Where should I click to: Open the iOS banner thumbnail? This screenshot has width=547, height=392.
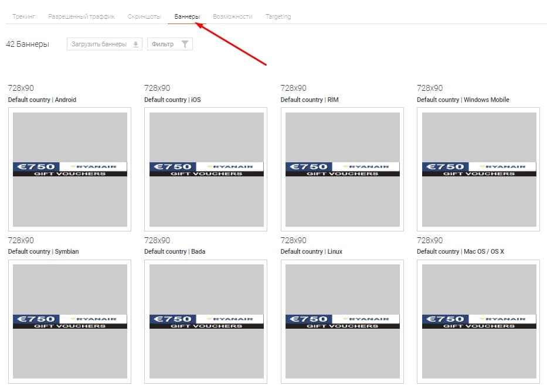coord(206,169)
